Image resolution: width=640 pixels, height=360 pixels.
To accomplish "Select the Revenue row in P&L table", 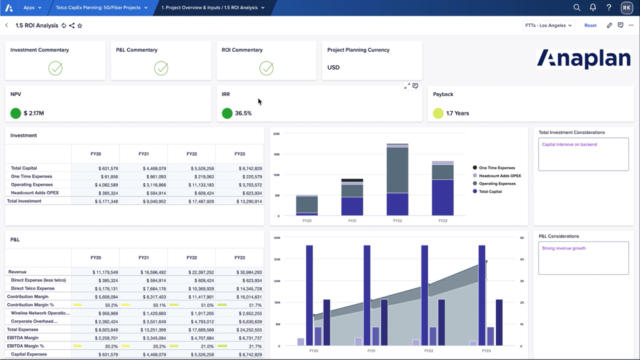I will point(135,272).
